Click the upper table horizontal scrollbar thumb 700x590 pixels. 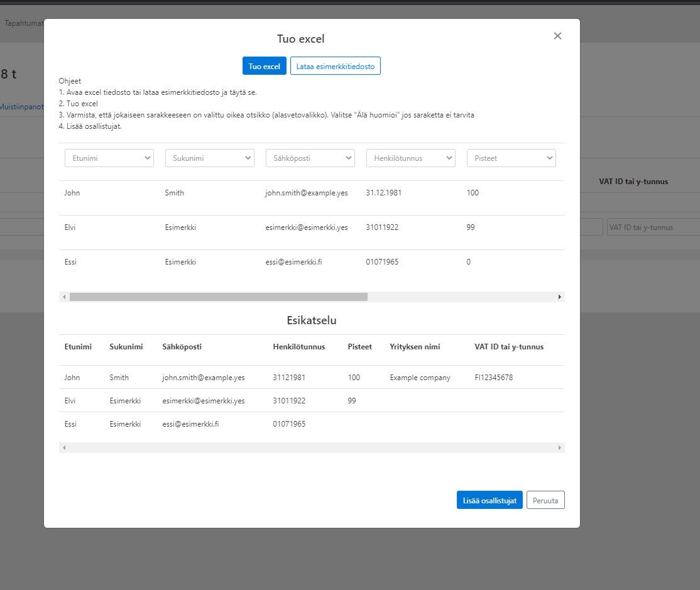click(x=218, y=297)
